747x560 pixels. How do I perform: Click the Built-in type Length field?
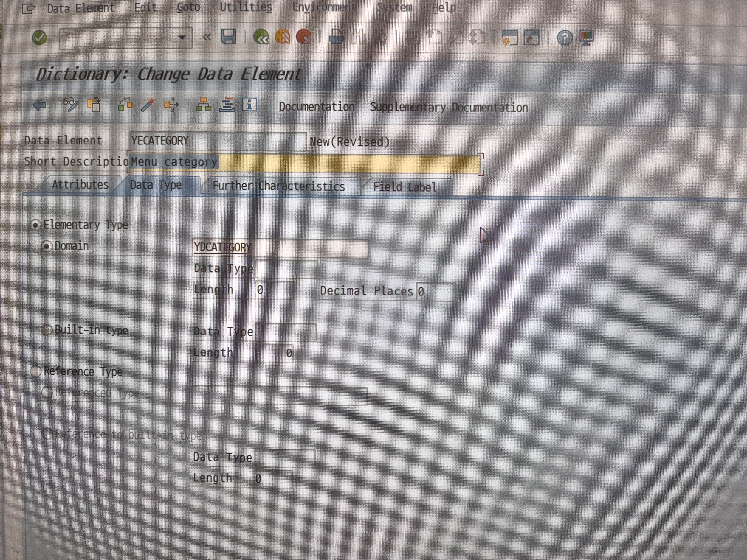(x=274, y=353)
